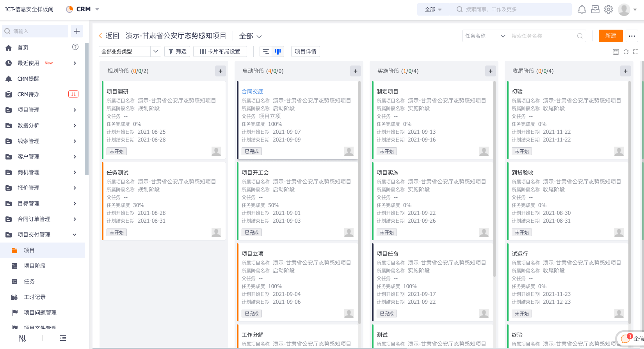644x349 pixels.
Task: Click the help icon beside 首页
Action: click(75, 47)
